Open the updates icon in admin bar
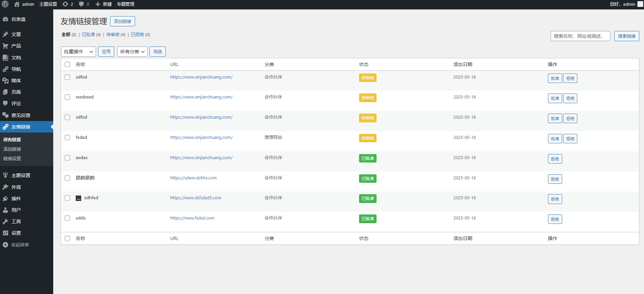 (65, 4)
